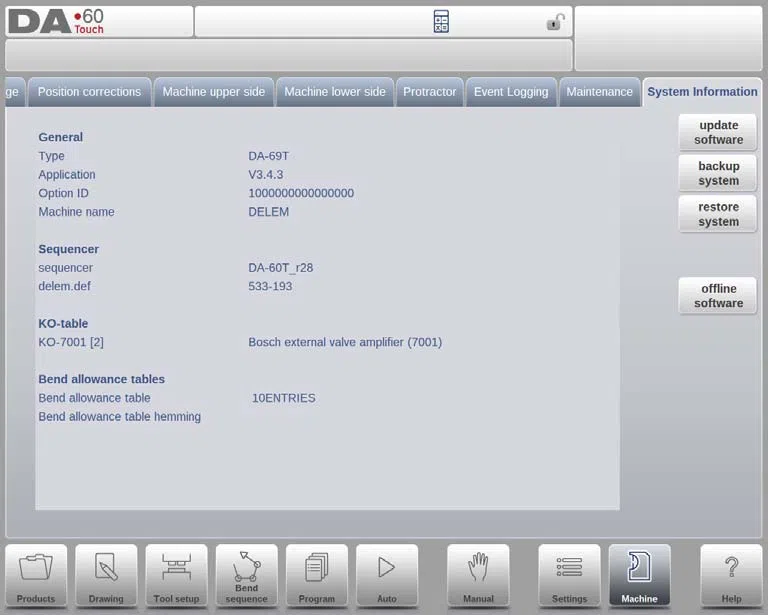Click the Machine name label
This screenshot has width=768, height=615.
pyautogui.click(x=76, y=212)
